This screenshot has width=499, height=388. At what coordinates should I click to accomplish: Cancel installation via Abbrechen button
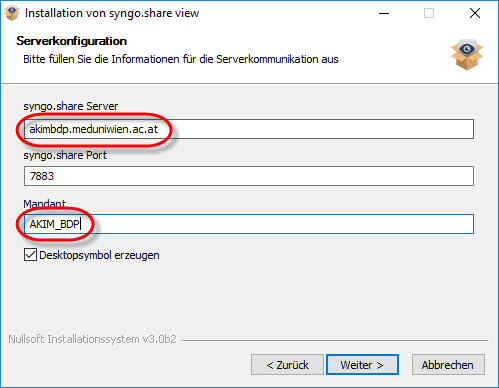(448, 365)
